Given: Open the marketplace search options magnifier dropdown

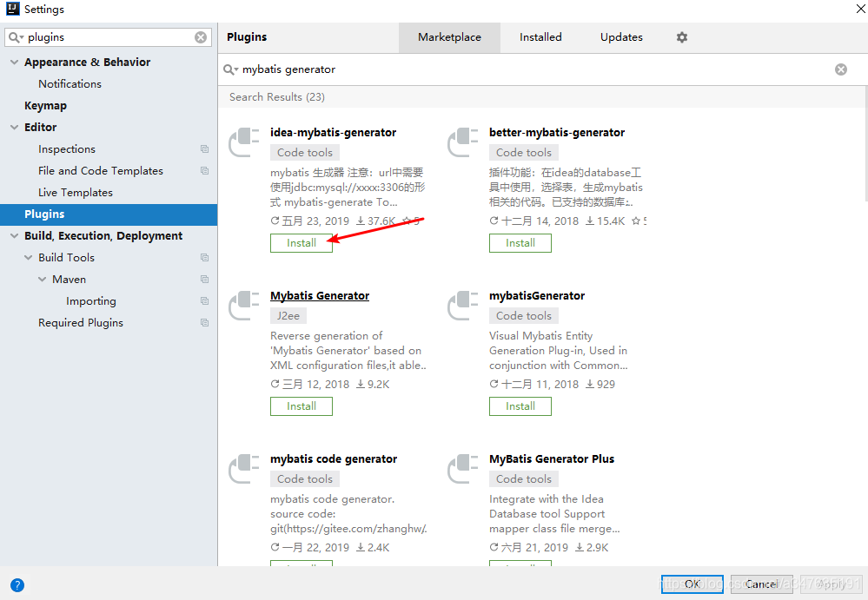Looking at the screenshot, I should pos(230,69).
